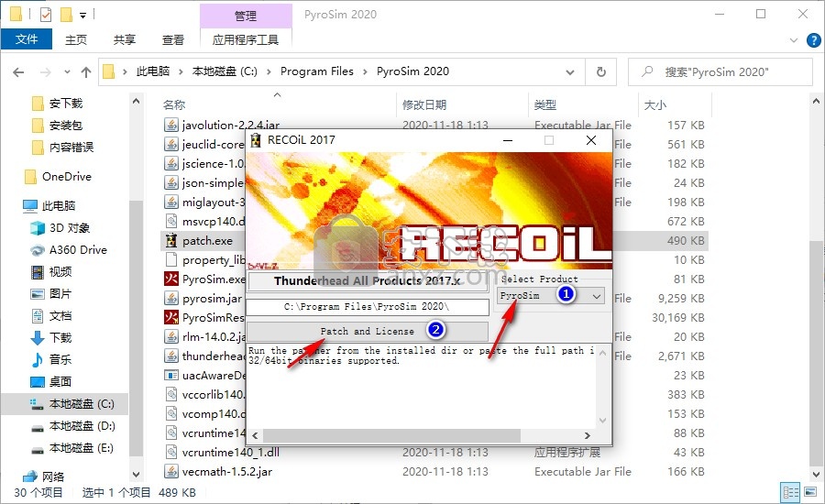Image resolution: width=825 pixels, height=504 pixels.
Task: Sort by 修改日期 column header
Action: click(x=424, y=104)
